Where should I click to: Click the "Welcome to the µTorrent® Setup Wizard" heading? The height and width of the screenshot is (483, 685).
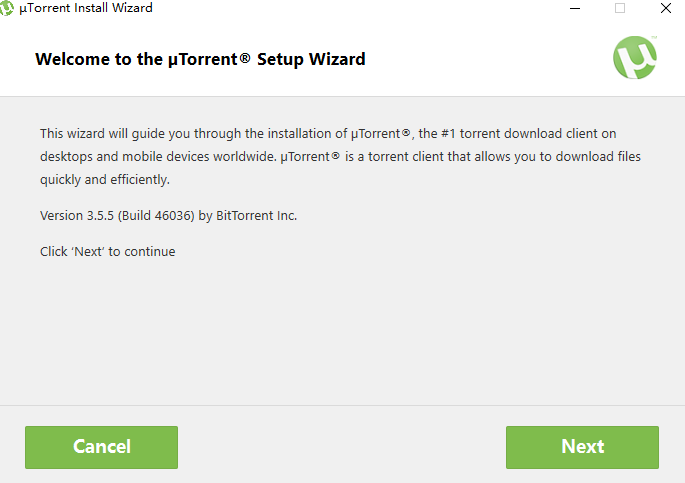[200, 59]
